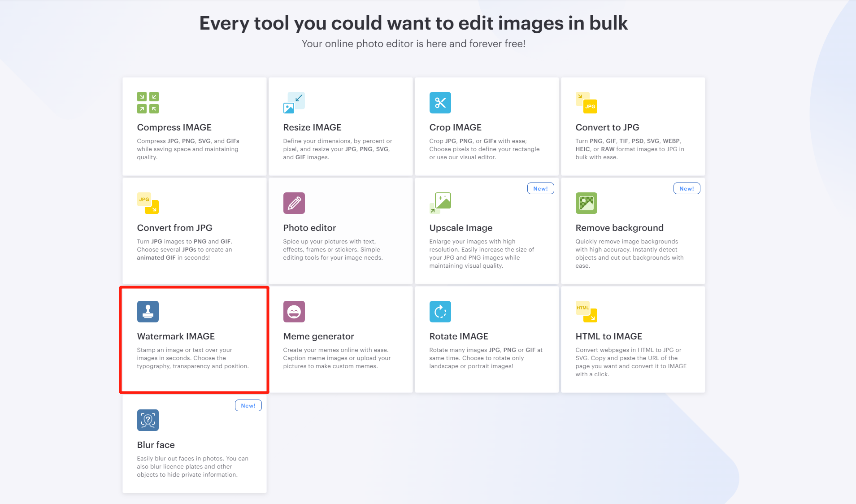Image resolution: width=856 pixels, height=504 pixels.
Task: Click the 'Crop JPG, PNG, or GIFs' description
Action: (x=485, y=149)
